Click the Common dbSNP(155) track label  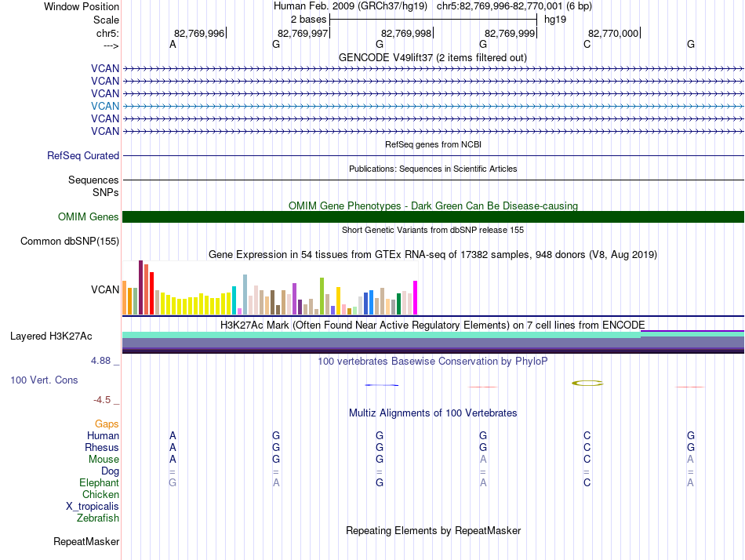click(70, 241)
